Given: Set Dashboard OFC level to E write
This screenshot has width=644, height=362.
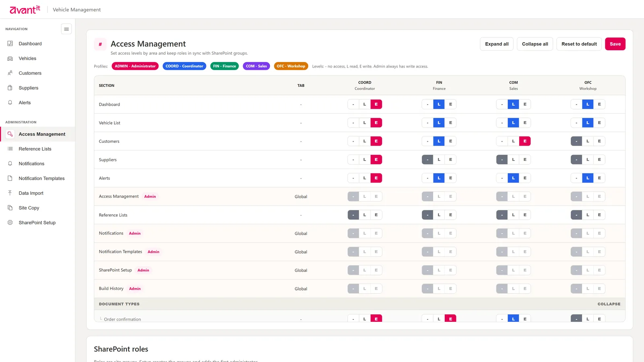Looking at the screenshot, I should tap(599, 104).
